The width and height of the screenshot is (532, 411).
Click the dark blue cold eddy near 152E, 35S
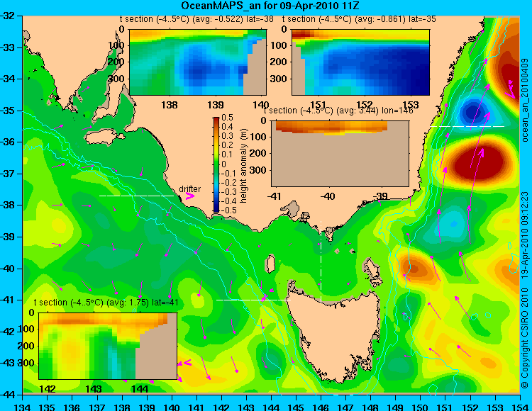[x=472, y=111]
